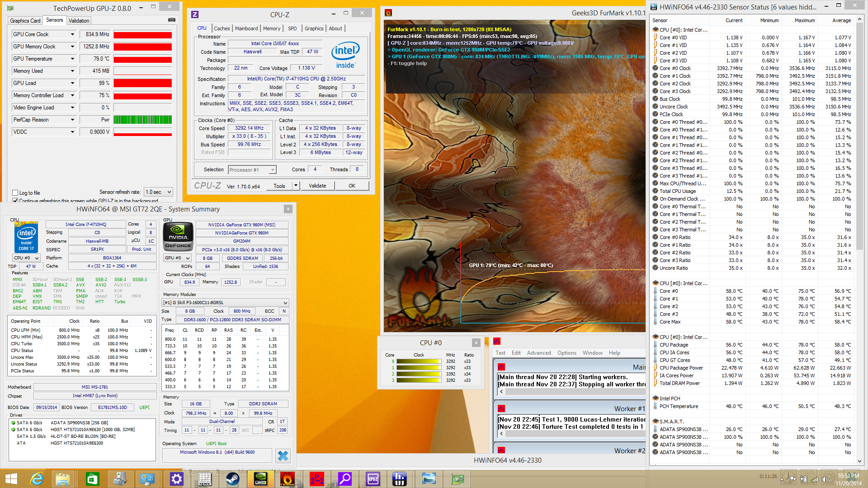Open the Advanced menu in Prime95
This screenshot has width=868, height=488.
coord(539,353)
